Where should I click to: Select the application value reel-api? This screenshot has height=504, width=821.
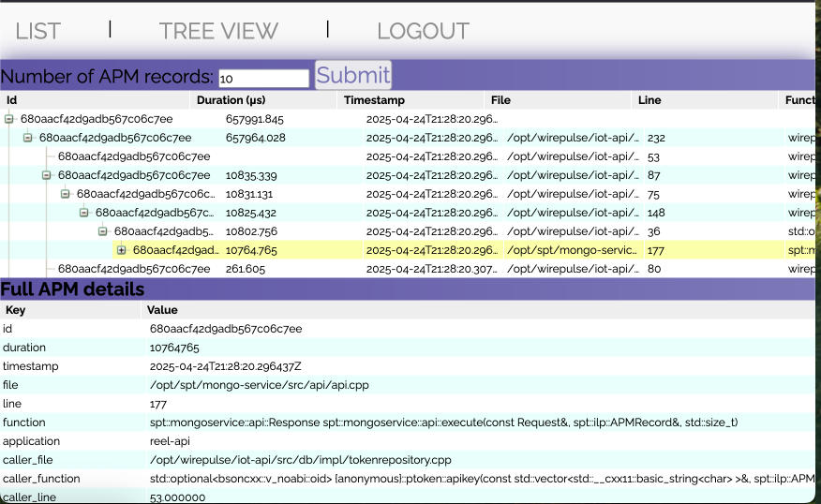point(170,441)
